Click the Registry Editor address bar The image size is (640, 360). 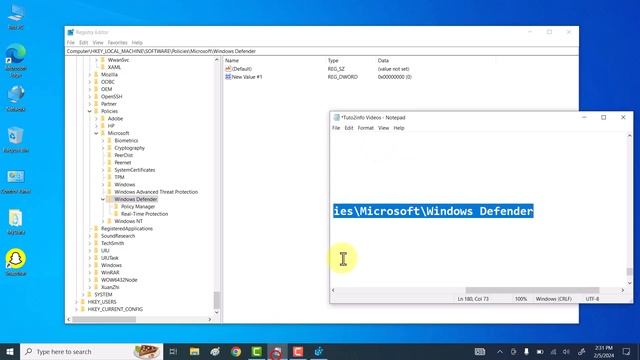pyautogui.click(x=322, y=51)
